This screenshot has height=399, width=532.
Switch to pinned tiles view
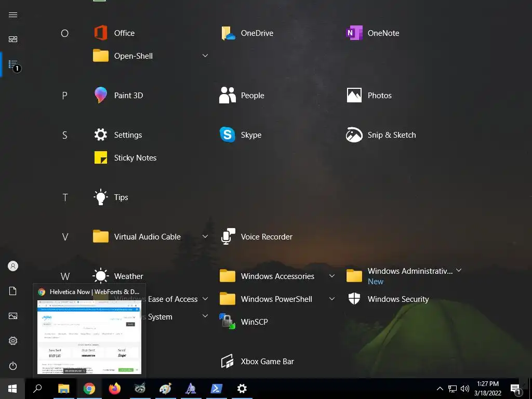(13, 39)
